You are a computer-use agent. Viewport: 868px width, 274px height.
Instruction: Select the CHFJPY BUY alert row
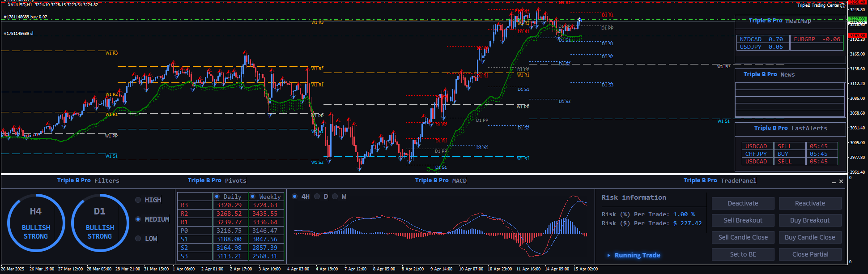[x=789, y=154]
